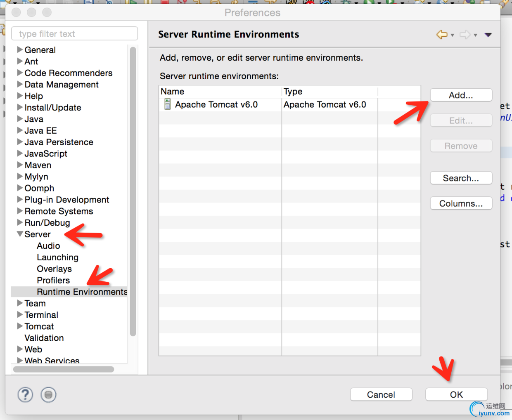Click the Apache Tomcat v6.0 type cell

click(329, 104)
